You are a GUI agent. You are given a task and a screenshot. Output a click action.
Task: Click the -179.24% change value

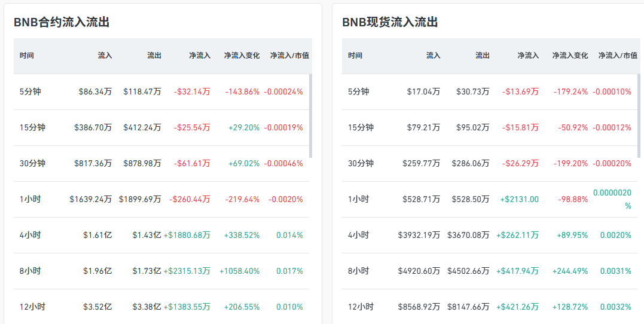[x=570, y=92]
